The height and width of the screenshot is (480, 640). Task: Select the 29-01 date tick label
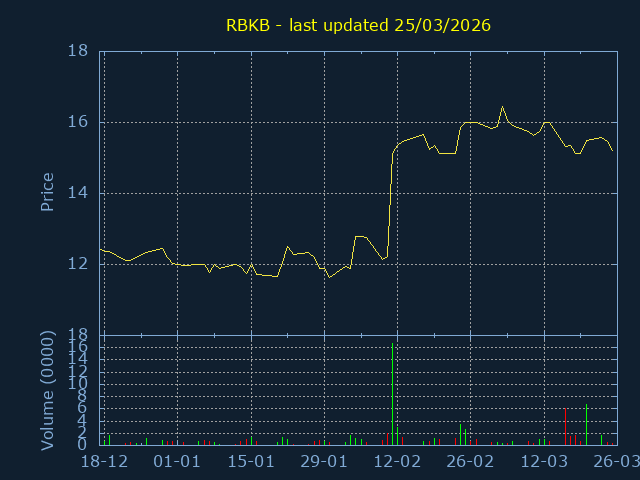[324, 462]
